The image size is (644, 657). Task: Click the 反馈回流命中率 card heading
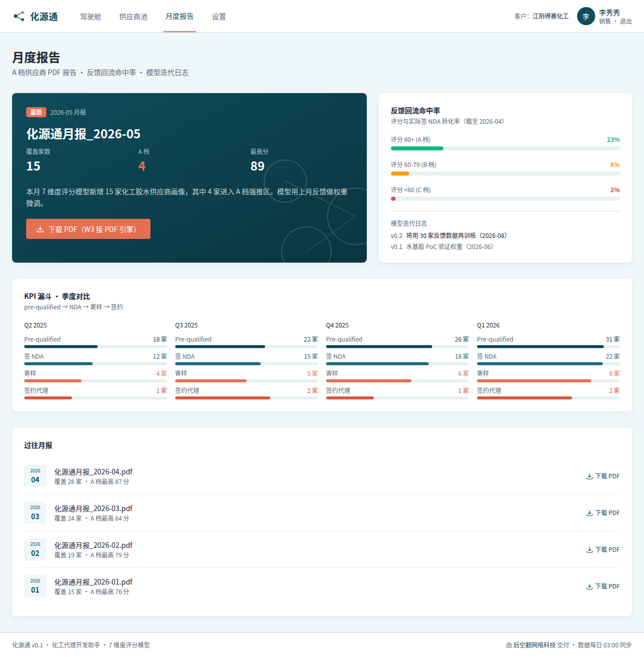coord(416,111)
